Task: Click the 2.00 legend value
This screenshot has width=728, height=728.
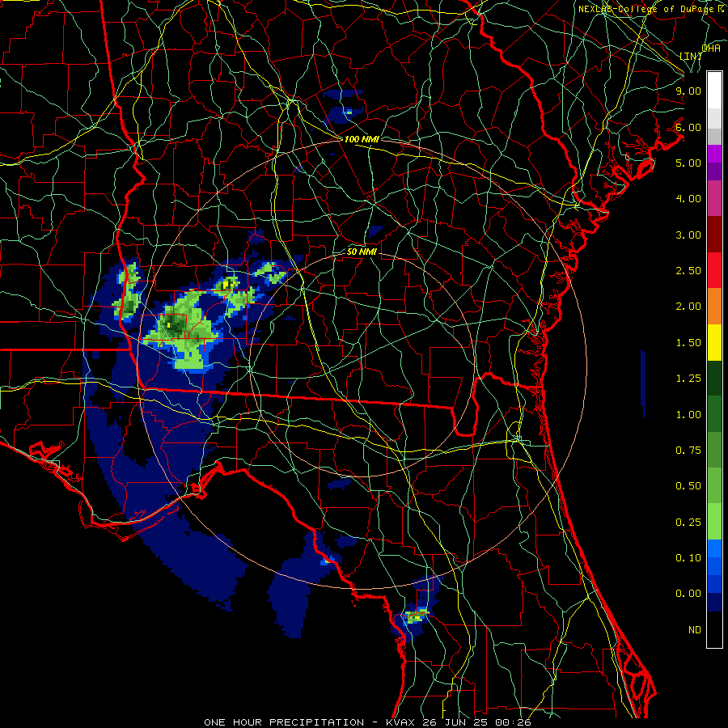Action: [x=688, y=307]
